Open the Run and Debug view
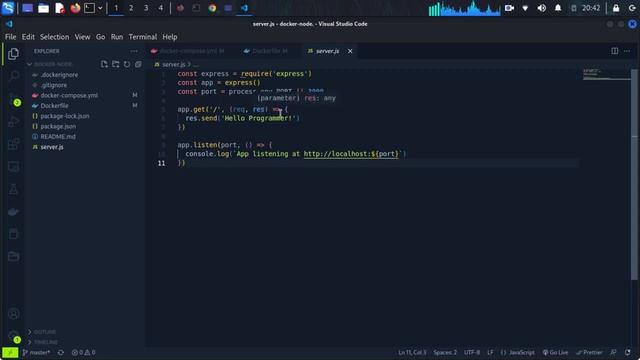 tap(13, 122)
